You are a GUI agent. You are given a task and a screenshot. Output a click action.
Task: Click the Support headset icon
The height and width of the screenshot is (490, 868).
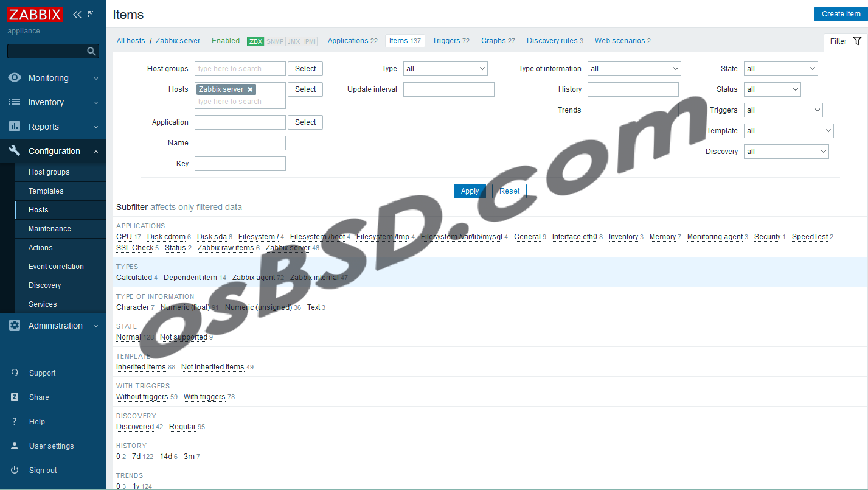click(x=15, y=373)
